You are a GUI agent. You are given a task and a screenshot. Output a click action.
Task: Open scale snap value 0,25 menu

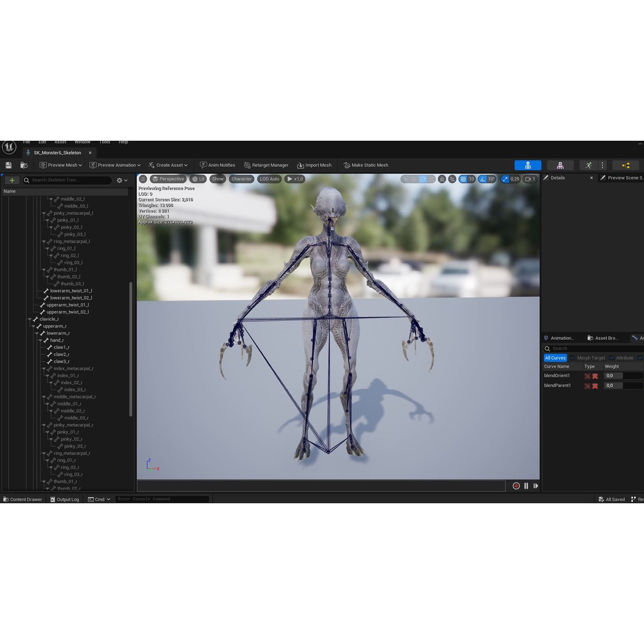[x=515, y=179]
